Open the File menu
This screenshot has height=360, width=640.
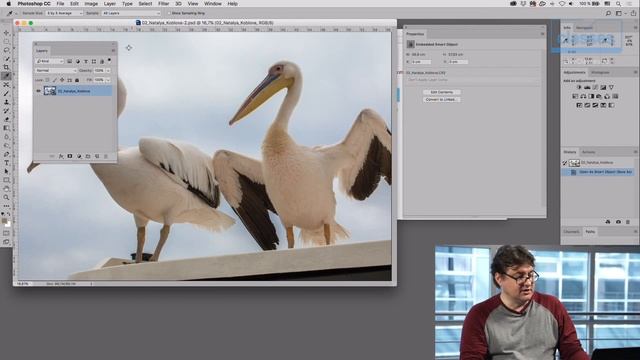click(x=60, y=4)
